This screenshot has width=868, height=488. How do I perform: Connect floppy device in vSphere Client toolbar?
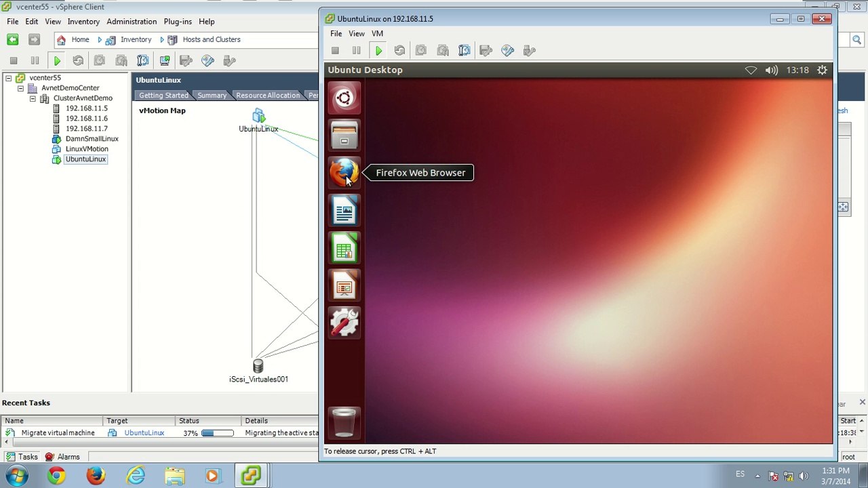pyautogui.click(x=186, y=61)
